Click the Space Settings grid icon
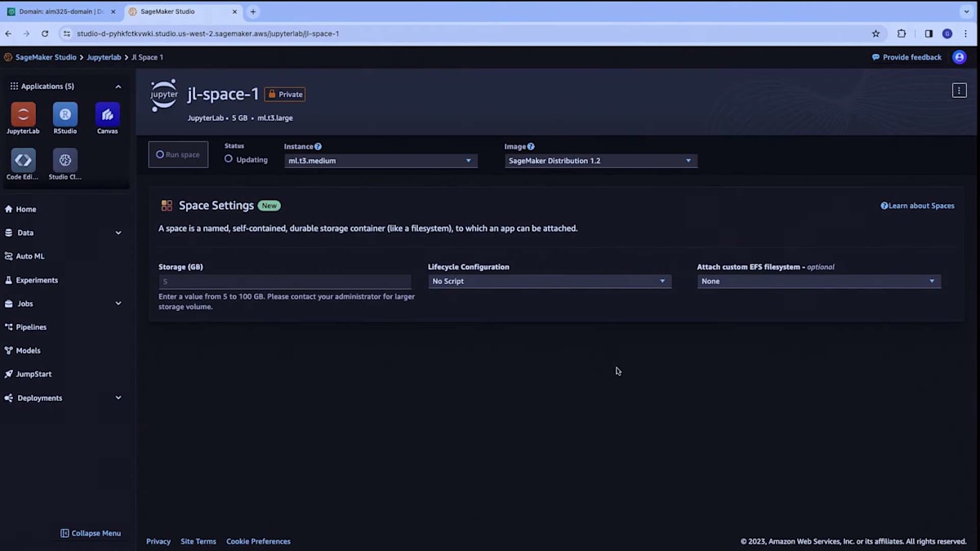The image size is (980, 551). [x=167, y=206]
